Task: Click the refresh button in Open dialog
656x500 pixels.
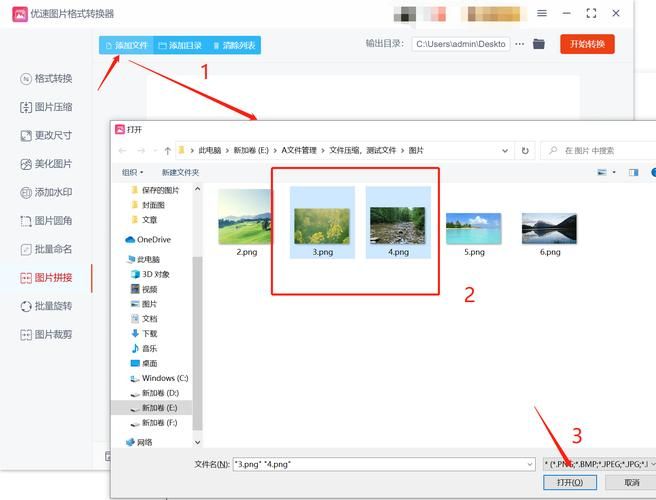Action: coord(525,151)
